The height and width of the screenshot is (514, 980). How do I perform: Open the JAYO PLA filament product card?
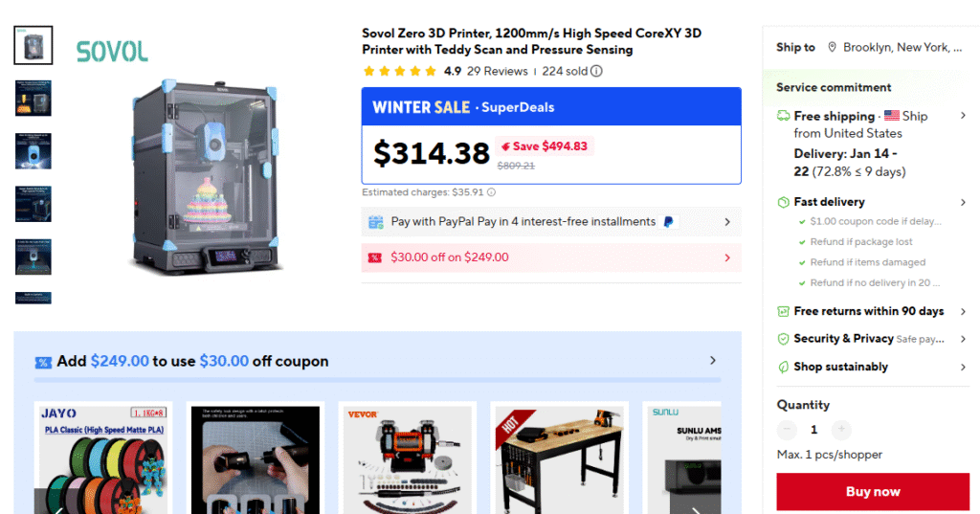[x=103, y=458]
